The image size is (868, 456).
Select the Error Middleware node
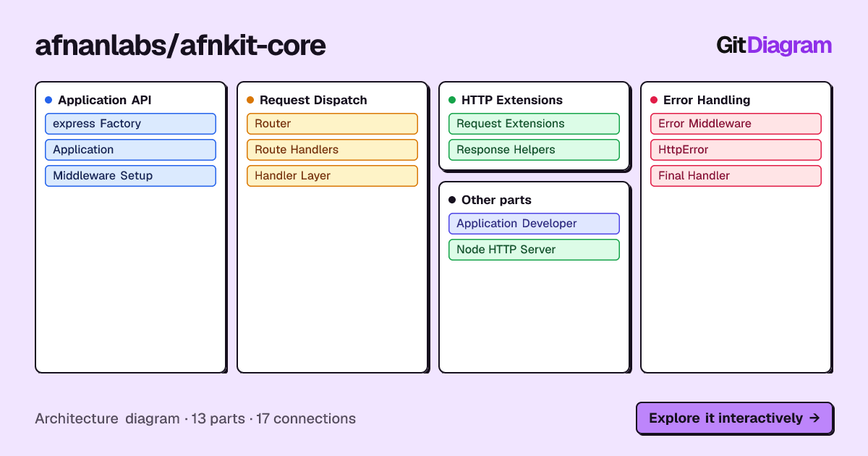click(736, 124)
